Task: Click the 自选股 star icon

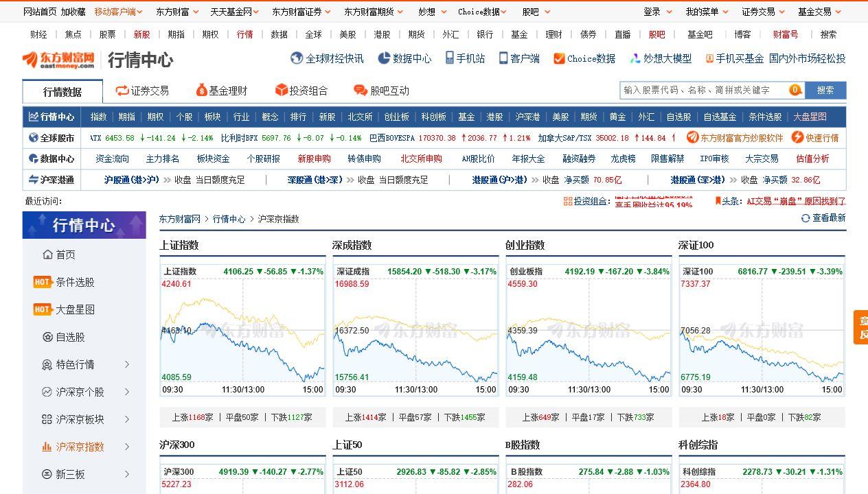Action: coord(47,337)
